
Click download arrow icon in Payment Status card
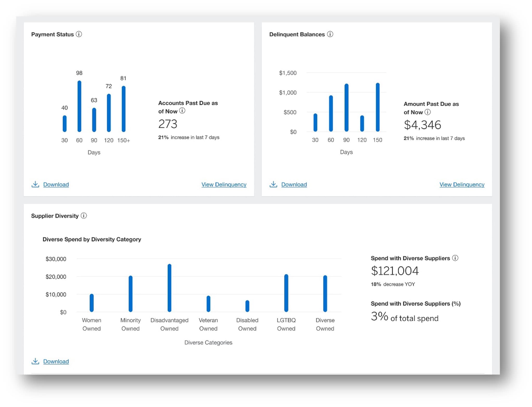click(35, 184)
